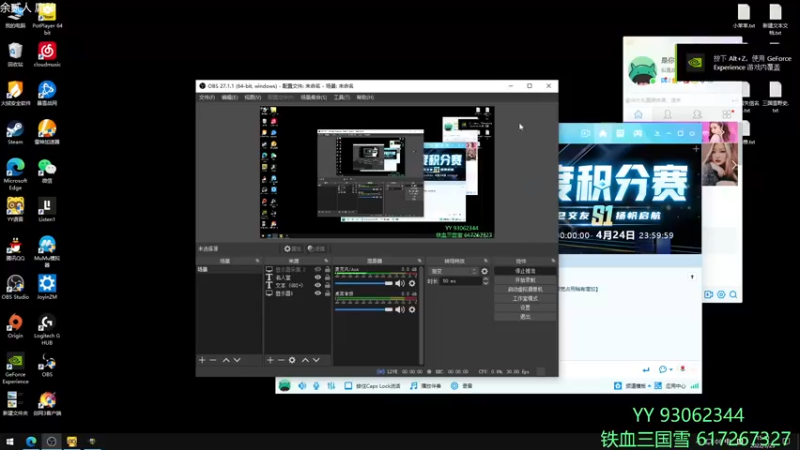This screenshot has height=450, width=800.
Task: Open cloudmusic desktop icon
Action: pyautogui.click(x=47, y=55)
